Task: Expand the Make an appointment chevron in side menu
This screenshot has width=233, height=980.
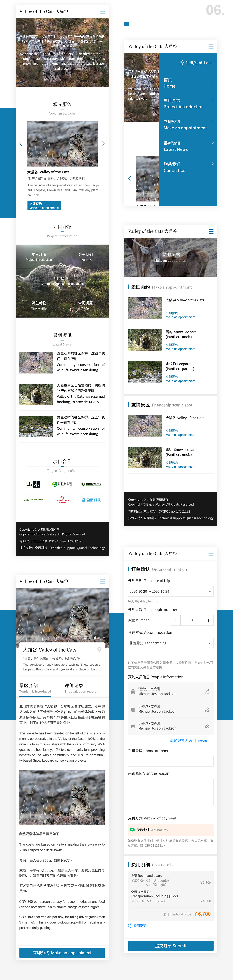Action: pyautogui.click(x=212, y=121)
